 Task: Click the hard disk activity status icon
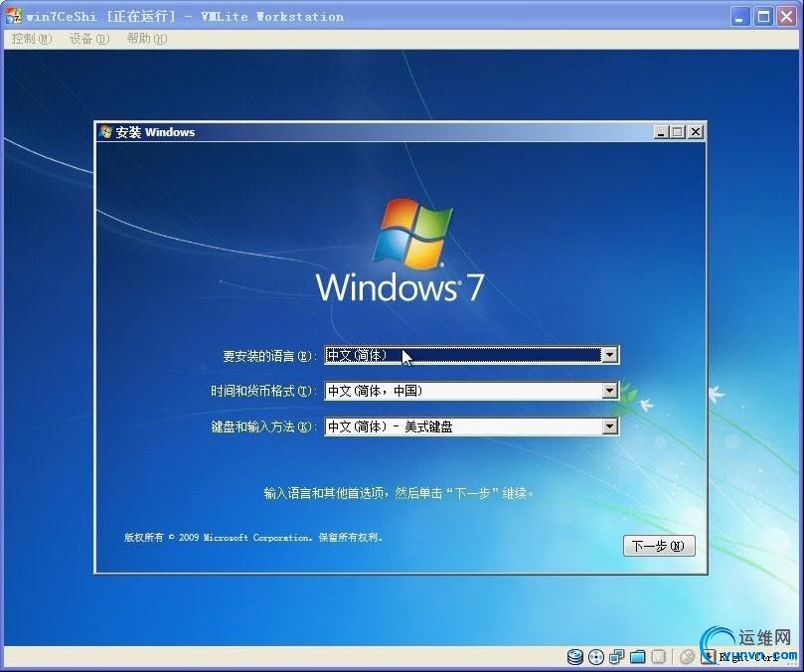tap(575, 657)
